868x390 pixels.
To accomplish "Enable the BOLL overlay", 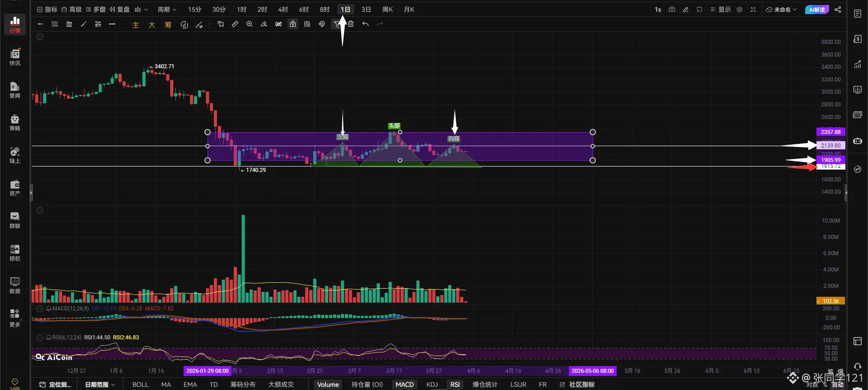I will 140,385.
